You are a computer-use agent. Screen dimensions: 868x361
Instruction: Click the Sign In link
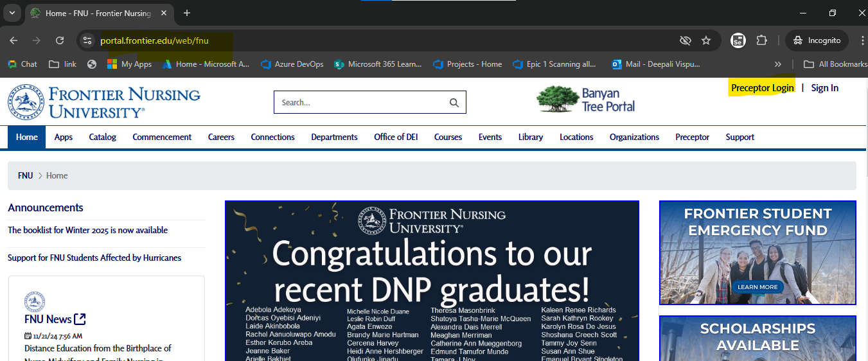[x=824, y=88]
